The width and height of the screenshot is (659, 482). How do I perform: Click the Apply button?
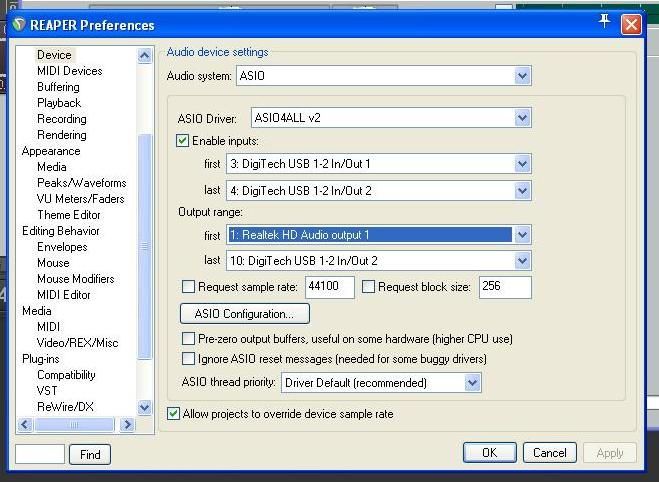coord(610,453)
